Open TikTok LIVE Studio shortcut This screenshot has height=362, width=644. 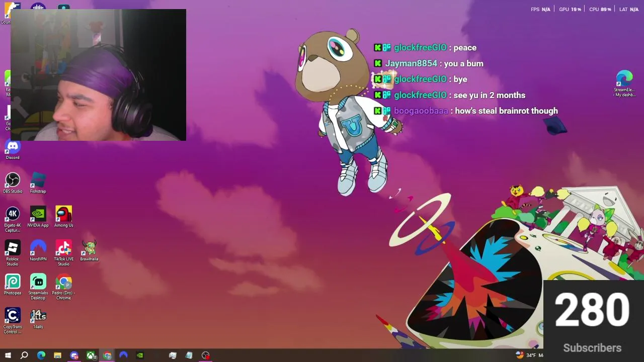[x=64, y=253]
